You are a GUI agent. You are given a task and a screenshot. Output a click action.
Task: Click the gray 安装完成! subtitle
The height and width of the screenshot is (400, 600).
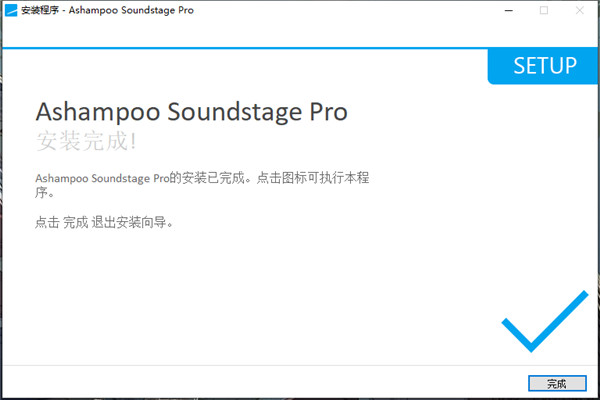(x=85, y=140)
